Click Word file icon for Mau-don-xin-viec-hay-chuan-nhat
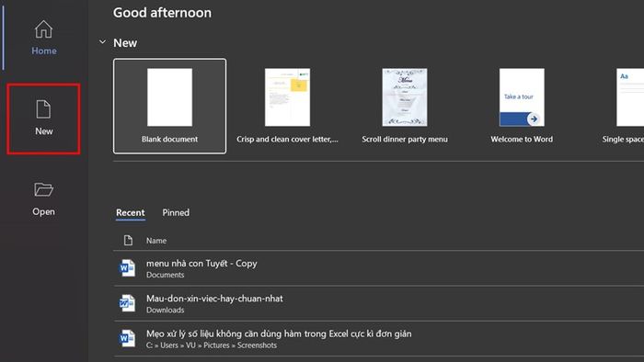This screenshot has height=362, width=644. click(x=127, y=303)
